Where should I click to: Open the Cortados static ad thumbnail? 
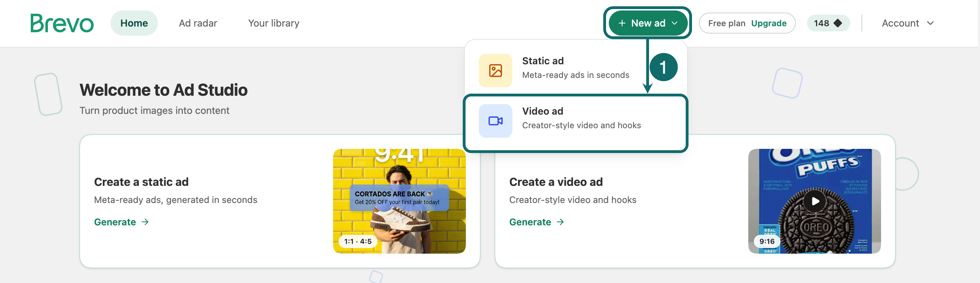(x=399, y=201)
